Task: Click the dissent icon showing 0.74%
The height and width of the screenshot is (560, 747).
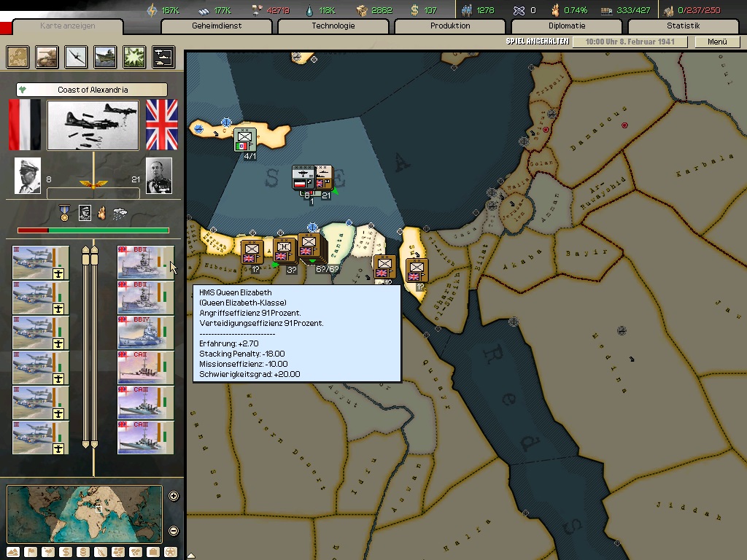Action: [555, 10]
